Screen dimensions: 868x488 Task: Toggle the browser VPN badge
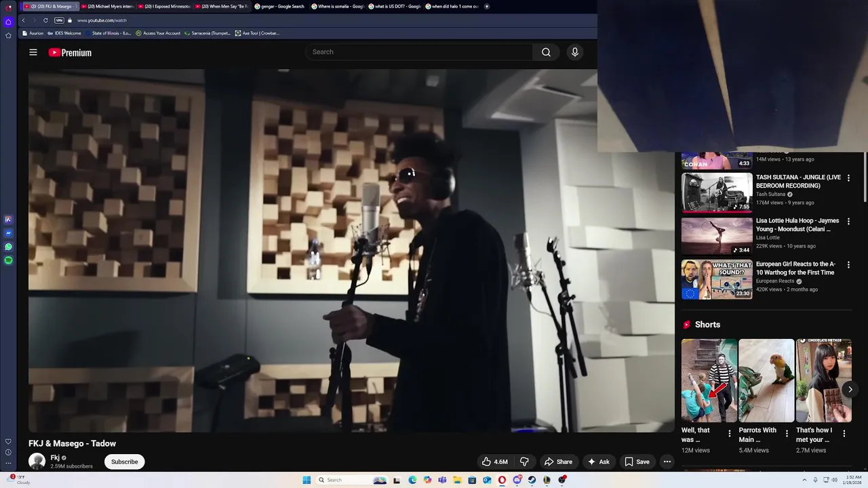(x=59, y=20)
